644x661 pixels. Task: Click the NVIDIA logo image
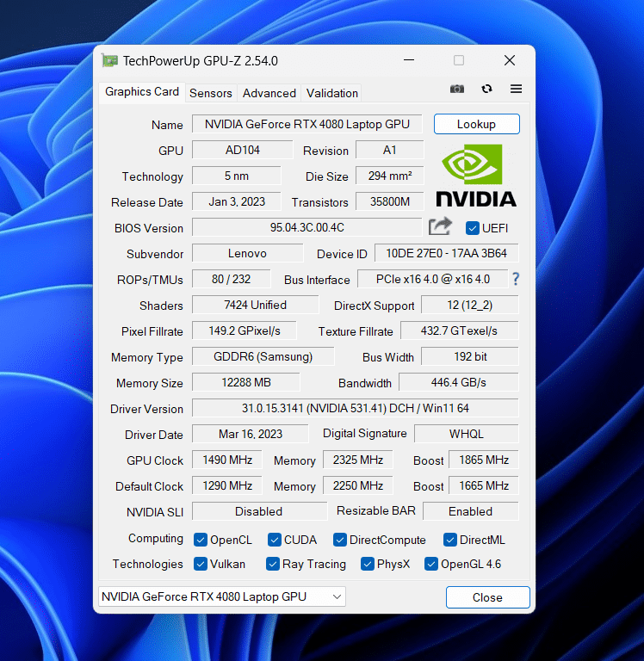tap(476, 176)
